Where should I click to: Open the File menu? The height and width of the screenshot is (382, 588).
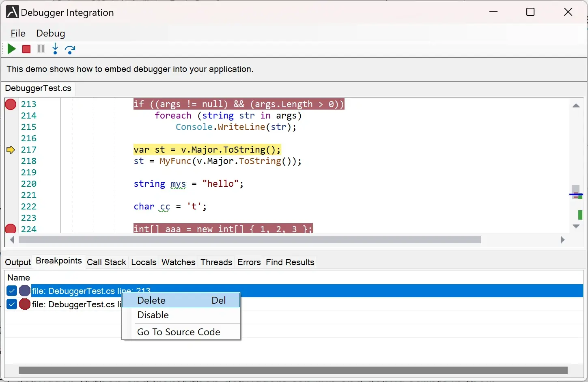point(18,33)
